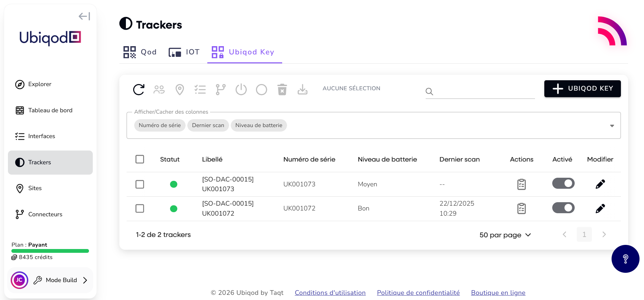This screenshot has width=644, height=300.
Task: Open the Conditions d'utilisation link
Action: coord(330,293)
